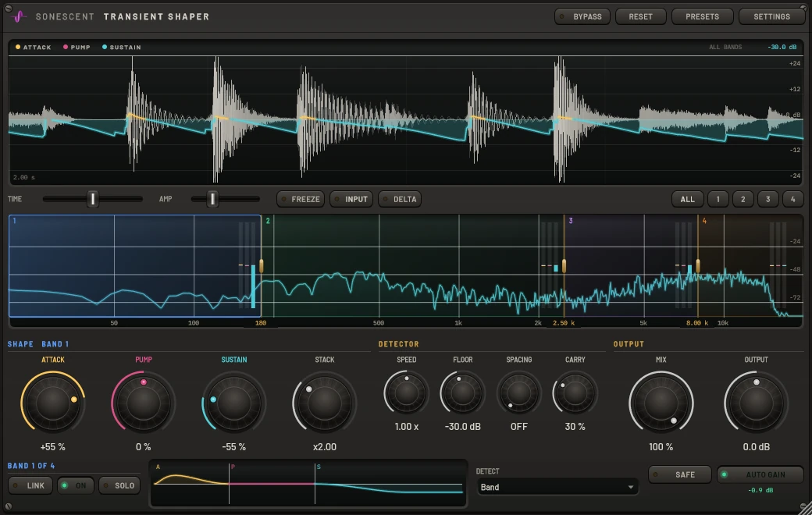Viewport: 812px width, 515px height.
Task: Open the PRESETS menu
Action: pyautogui.click(x=702, y=16)
